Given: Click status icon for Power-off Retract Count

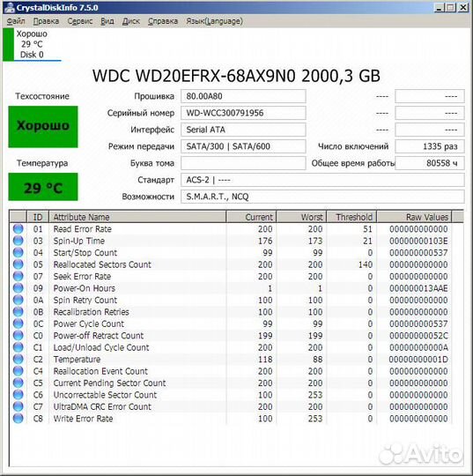Looking at the screenshot, I should pyautogui.click(x=18, y=336).
